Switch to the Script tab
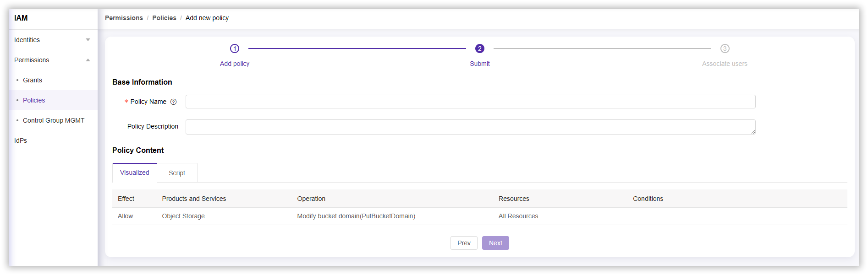 pyautogui.click(x=177, y=173)
